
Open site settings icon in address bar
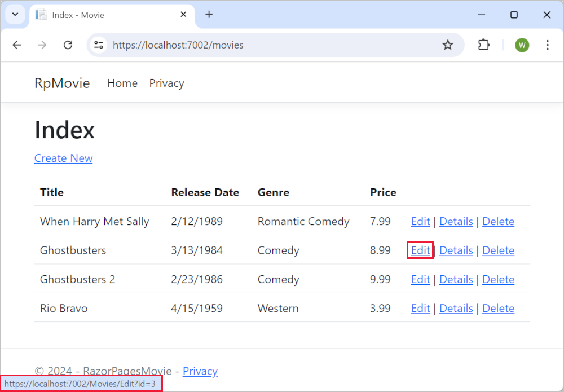(99, 45)
